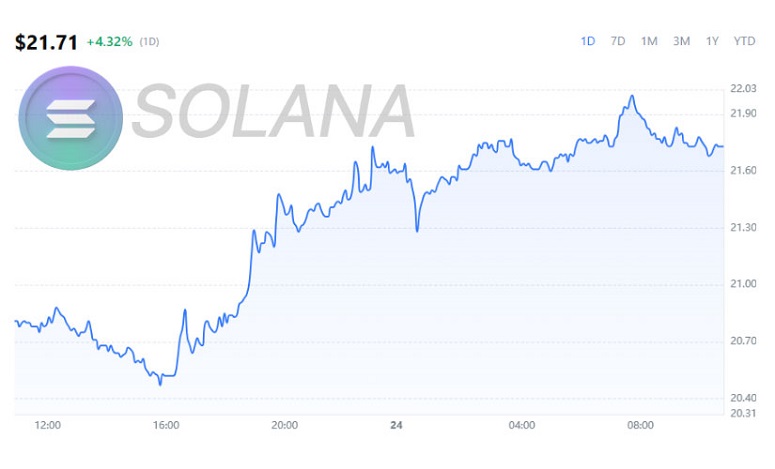Click the 24 date marker on axis
Screen dimensions: 775x469
397,425
